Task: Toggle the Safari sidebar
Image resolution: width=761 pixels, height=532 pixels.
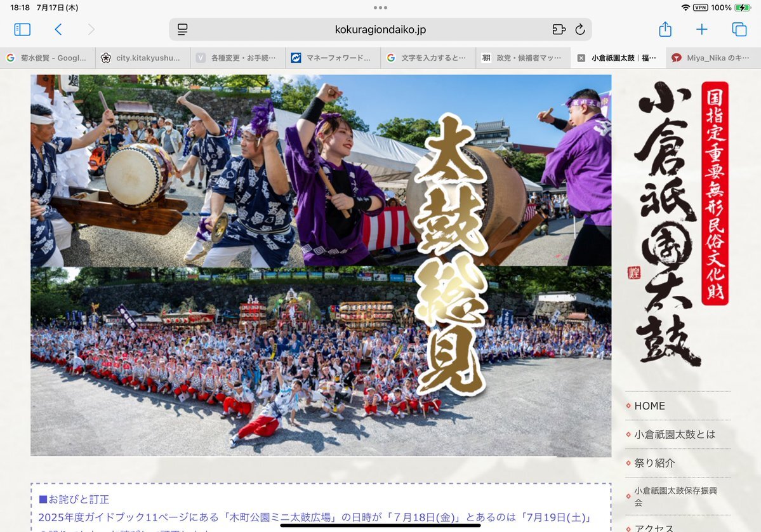Action: tap(22, 30)
